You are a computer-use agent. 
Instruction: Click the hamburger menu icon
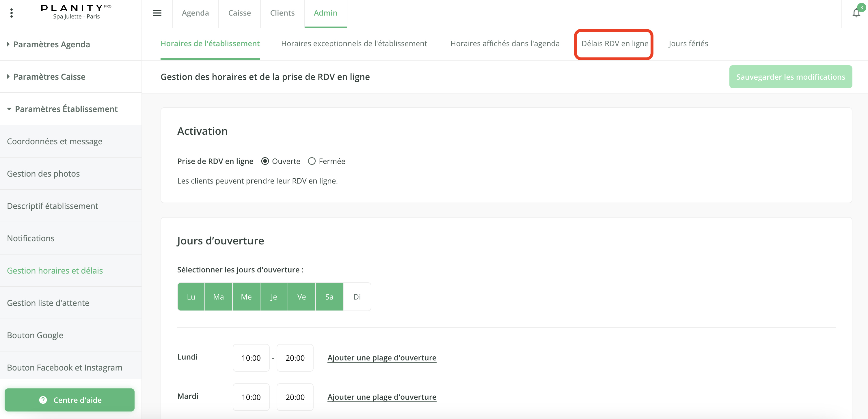pos(157,13)
